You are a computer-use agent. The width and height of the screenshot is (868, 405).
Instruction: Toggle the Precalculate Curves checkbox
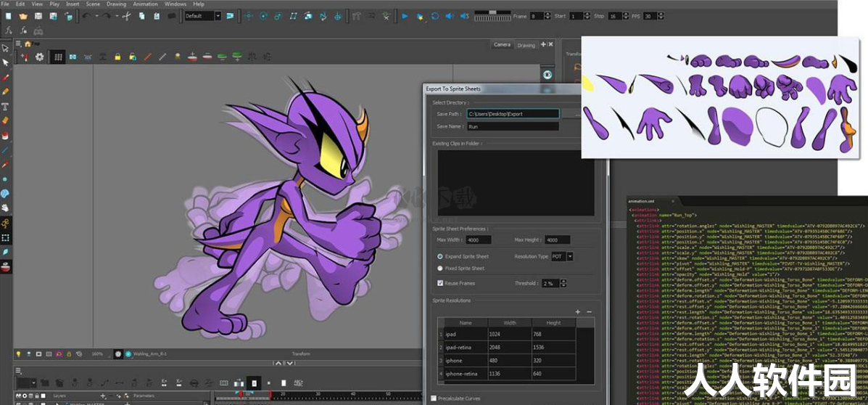click(x=434, y=398)
